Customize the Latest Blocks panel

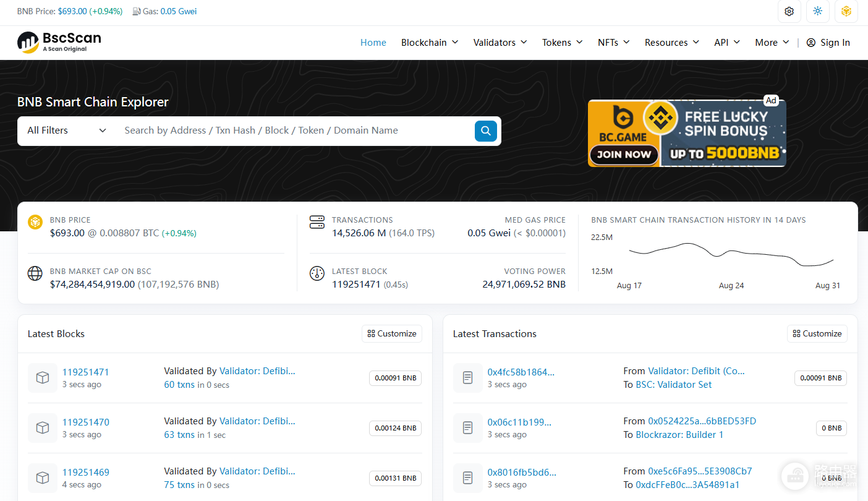pos(392,334)
